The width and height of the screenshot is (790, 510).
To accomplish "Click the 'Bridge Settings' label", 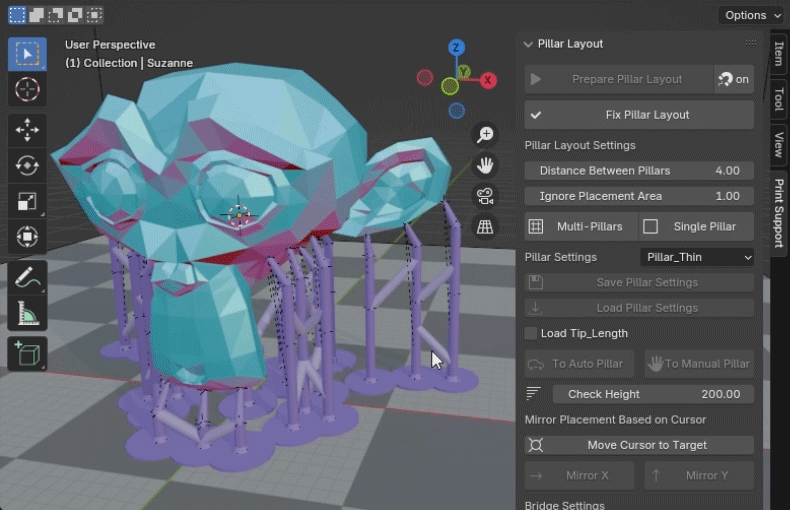I will click(x=564, y=505).
